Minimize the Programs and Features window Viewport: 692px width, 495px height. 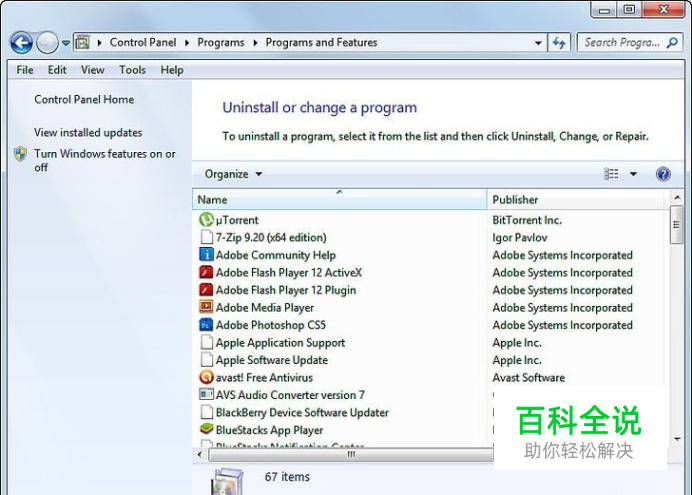tap(604, 10)
